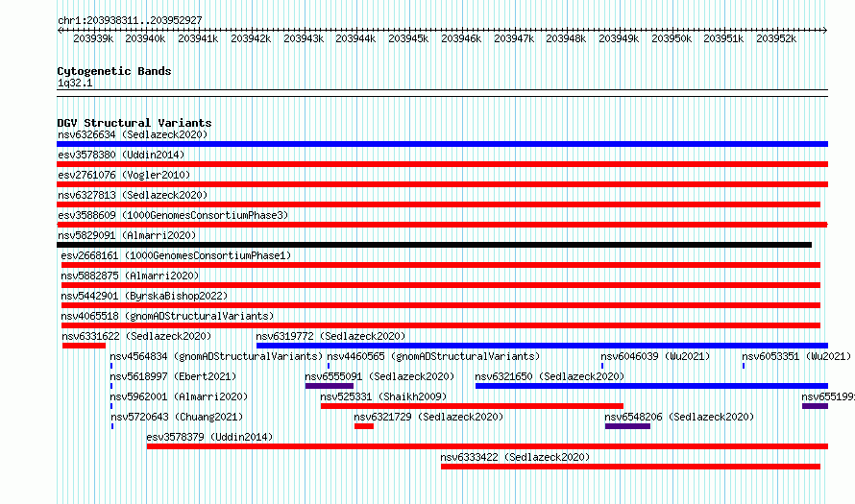Click ruler position 203943k
The image size is (855, 504).
pyautogui.click(x=304, y=38)
